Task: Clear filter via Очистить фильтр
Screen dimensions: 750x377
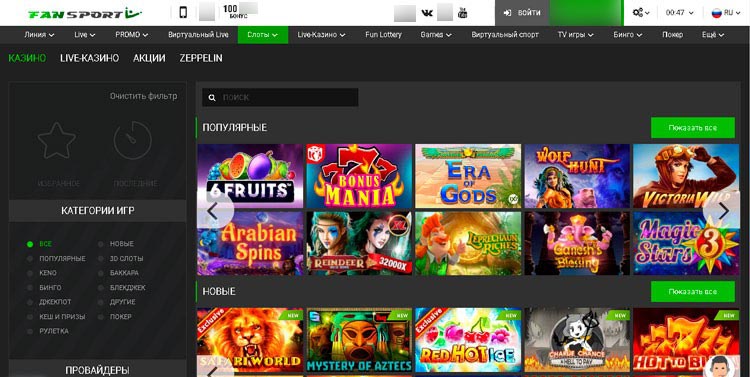Action: click(x=143, y=96)
